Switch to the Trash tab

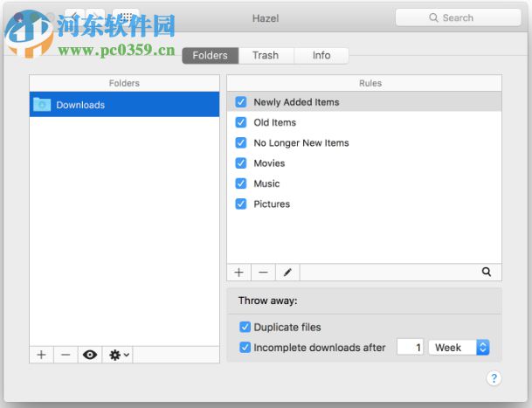tap(266, 55)
